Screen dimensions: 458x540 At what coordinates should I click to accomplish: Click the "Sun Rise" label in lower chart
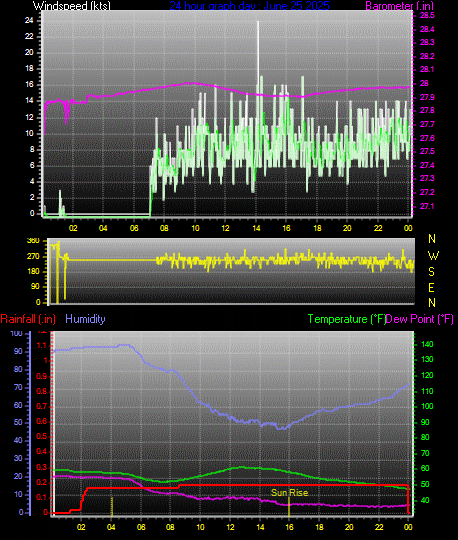tap(289, 492)
